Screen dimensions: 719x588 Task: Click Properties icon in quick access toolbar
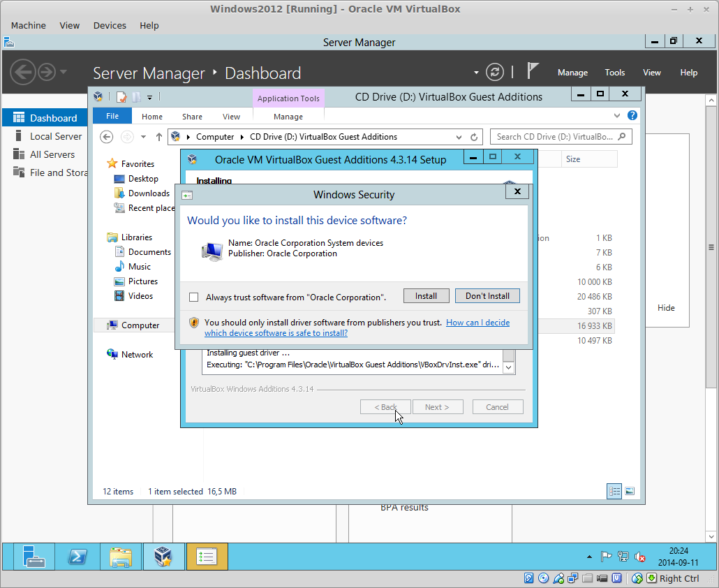point(121,97)
